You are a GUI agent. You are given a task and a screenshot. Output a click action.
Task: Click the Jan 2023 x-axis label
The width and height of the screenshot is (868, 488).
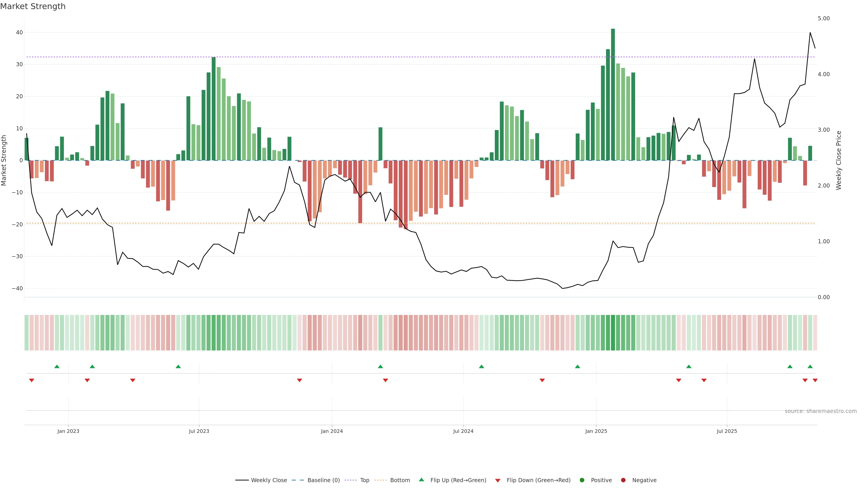(68, 431)
